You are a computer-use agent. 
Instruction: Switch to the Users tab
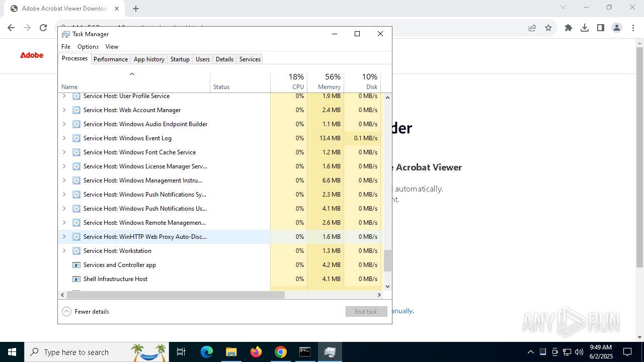[x=203, y=59]
